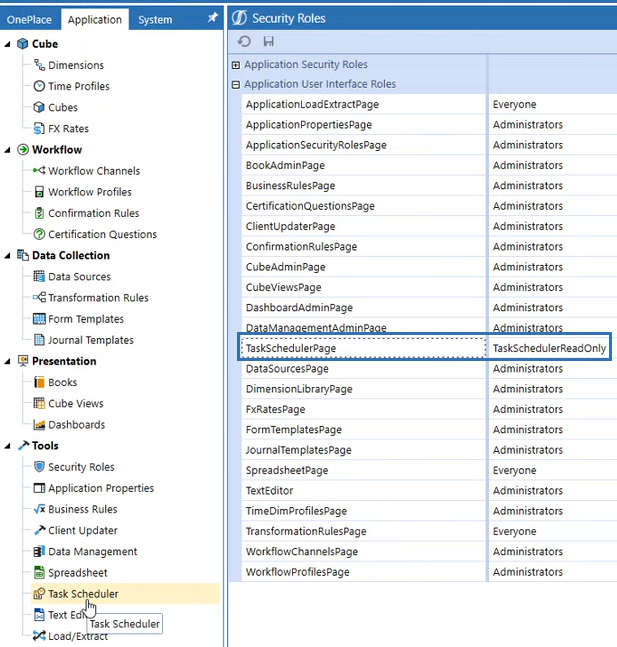The image size is (617, 647).
Task: Click the refresh icon in Security Roles toolbar
Action: click(244, 41)
